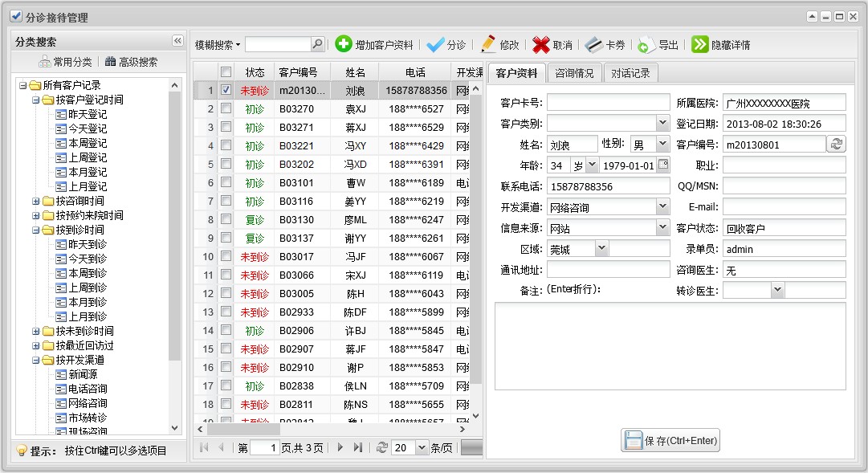Screen dimensions: 868x473
Task: Go to last page of results
Action: (358, 447)
